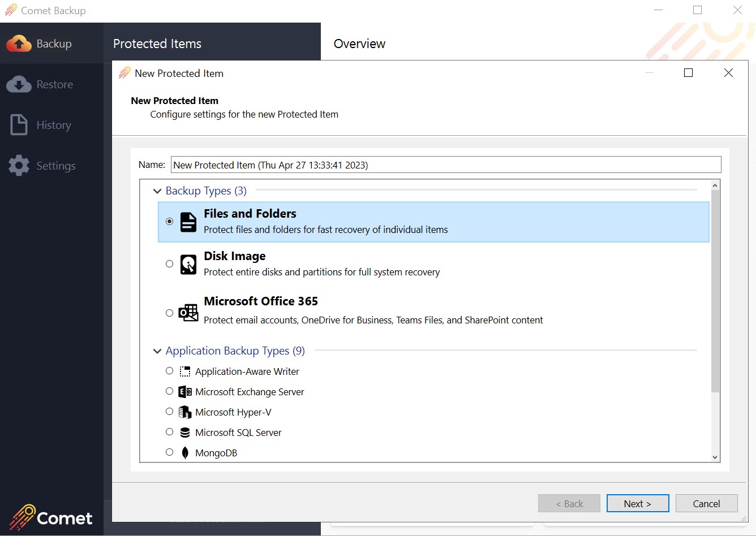Click the Comet rocket icon in dialog title
756x536 pixels.
[x=124, y=73]
